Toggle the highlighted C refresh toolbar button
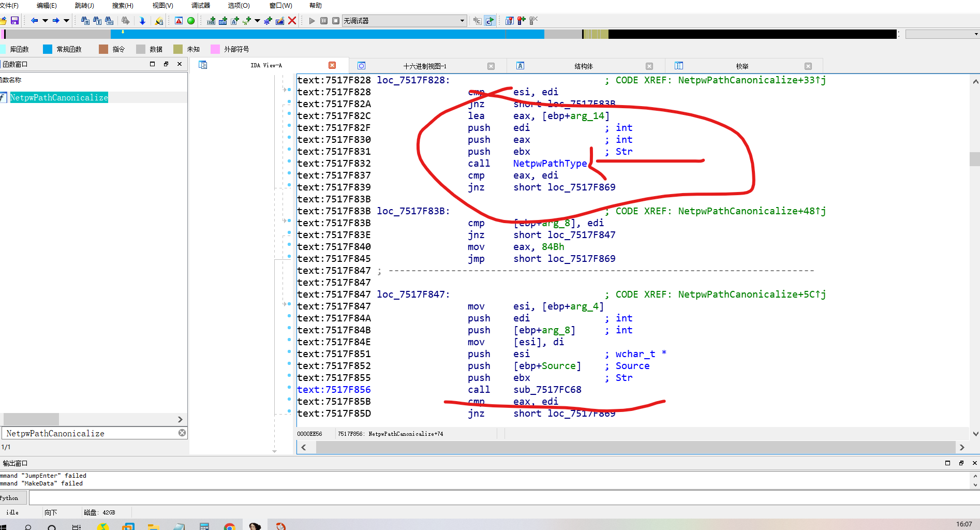This screenshot has height=530, width=980. pyautogui.click(x=489, y=21)
